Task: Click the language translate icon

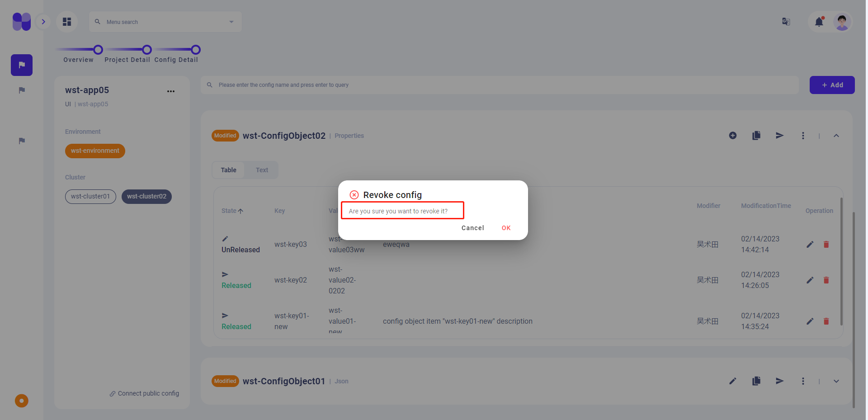Action: pyautogui.click(x=786, y=22)
